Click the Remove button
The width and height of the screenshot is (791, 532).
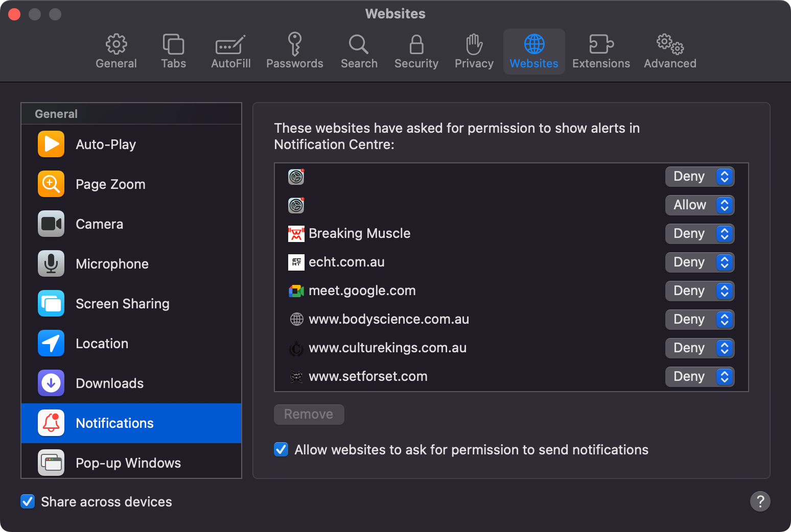[x=309, y=414]
